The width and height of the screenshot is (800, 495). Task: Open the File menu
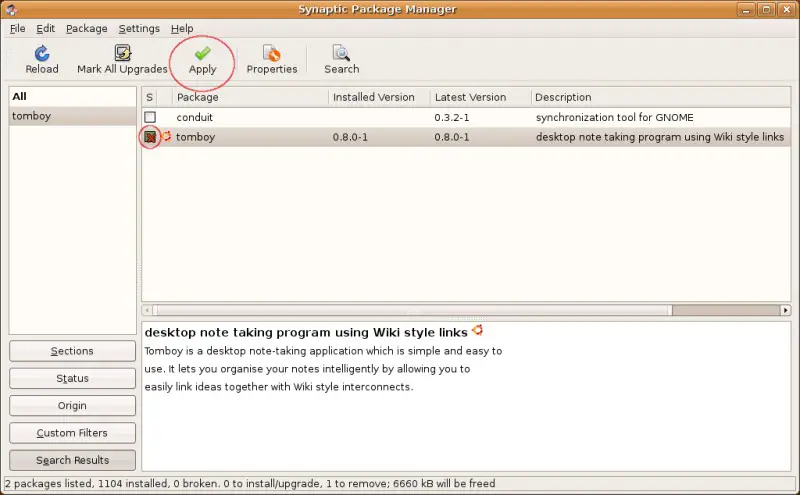coord(17,29)
